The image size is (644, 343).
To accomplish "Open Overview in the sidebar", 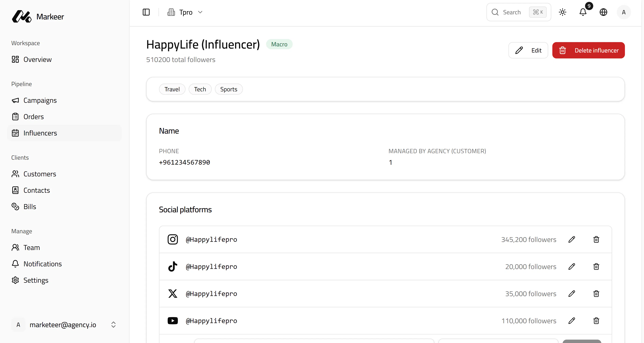I will click(x=64, y=59).
